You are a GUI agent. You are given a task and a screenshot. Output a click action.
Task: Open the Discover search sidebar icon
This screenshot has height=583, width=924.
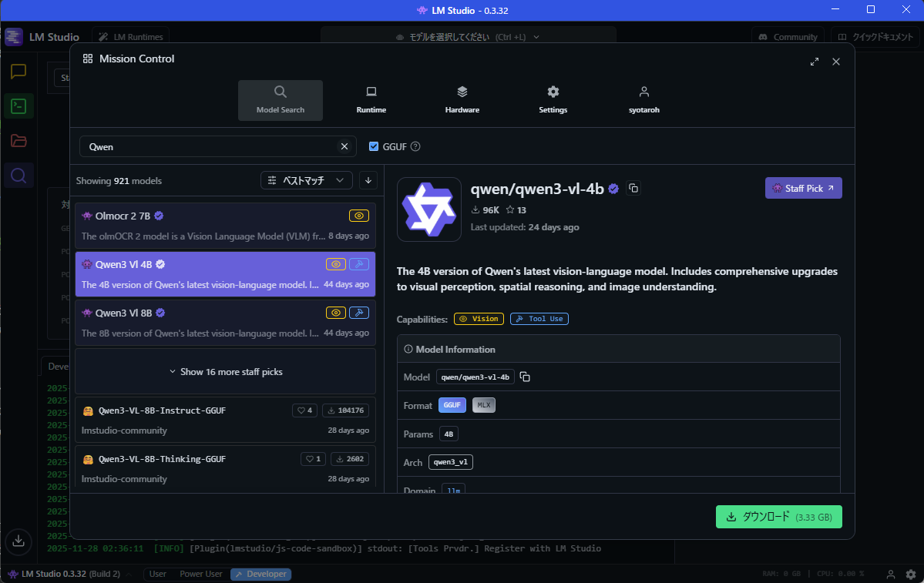18,176
